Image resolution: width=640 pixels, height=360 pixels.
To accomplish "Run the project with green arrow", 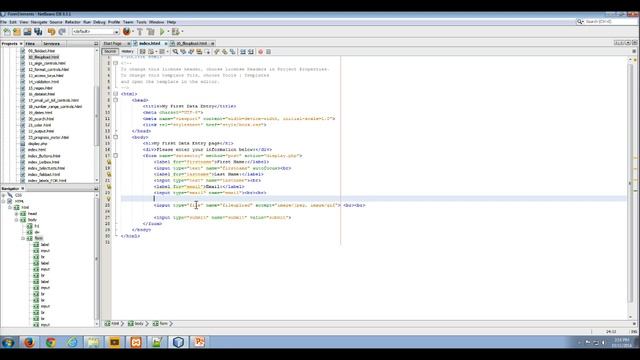I will [x=162, y=32].
